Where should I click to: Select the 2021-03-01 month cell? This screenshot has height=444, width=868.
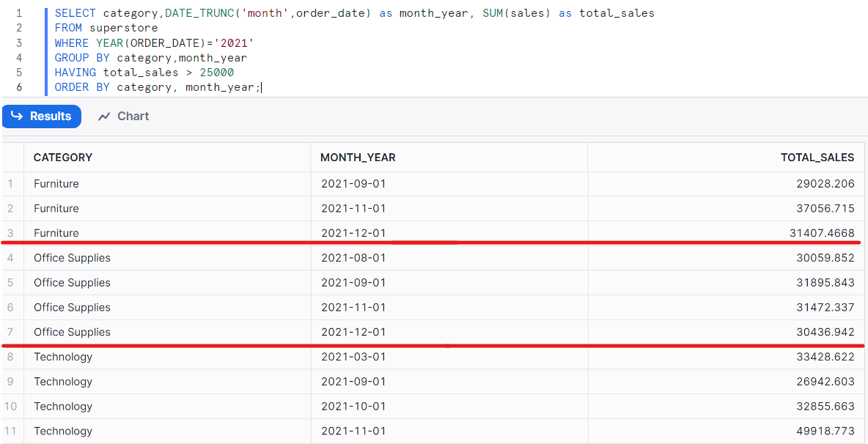(x=353, y=357)
